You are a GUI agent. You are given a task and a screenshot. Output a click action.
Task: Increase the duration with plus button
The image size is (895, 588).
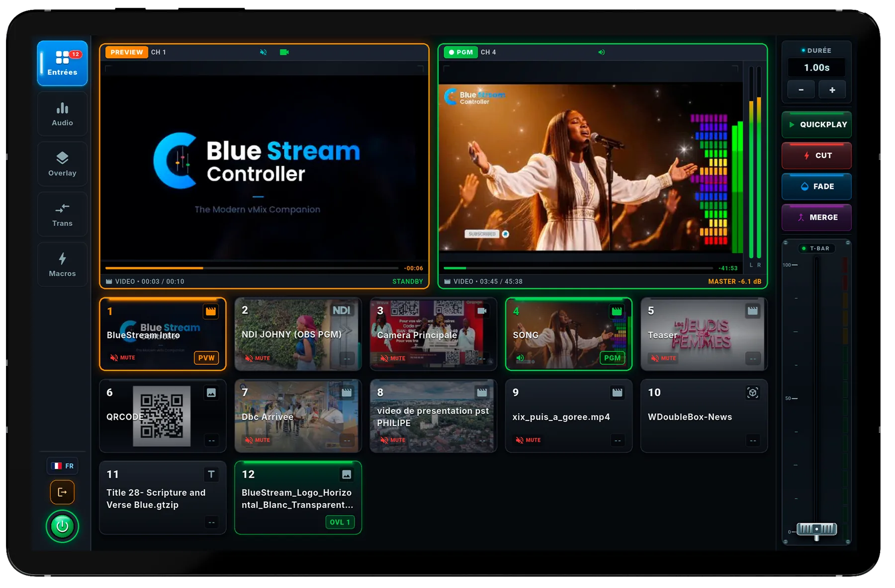point(832,90)
